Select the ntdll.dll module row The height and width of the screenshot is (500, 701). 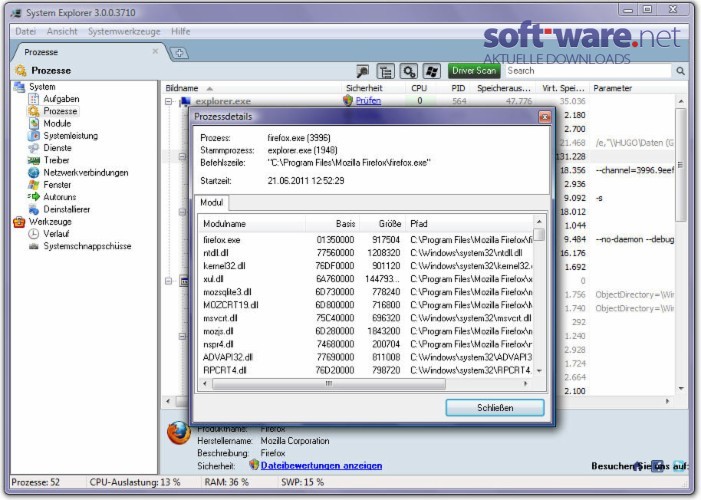(x=367, y=253)
